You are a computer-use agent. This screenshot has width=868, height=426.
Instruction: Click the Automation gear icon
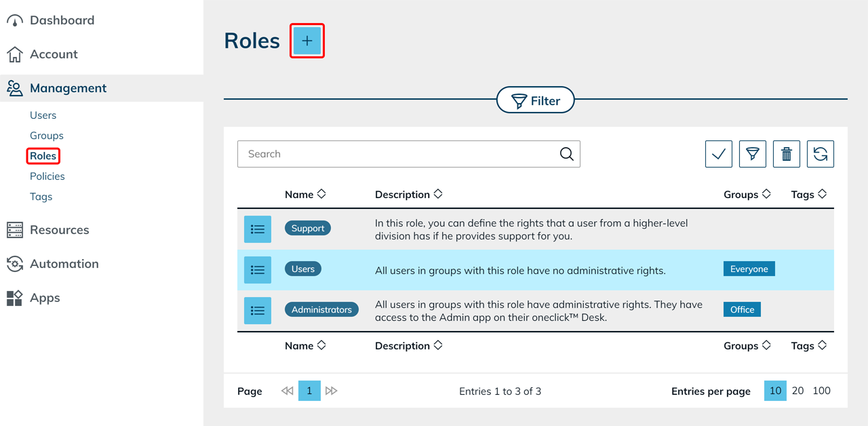coord(15,264)
